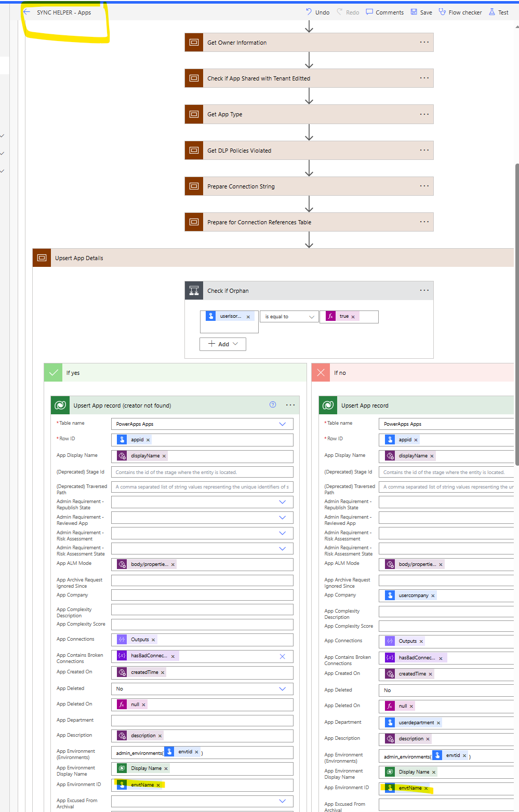519x812 pixels.
Task: Click the fx expression icon on the true value
Action: point(331,316)
